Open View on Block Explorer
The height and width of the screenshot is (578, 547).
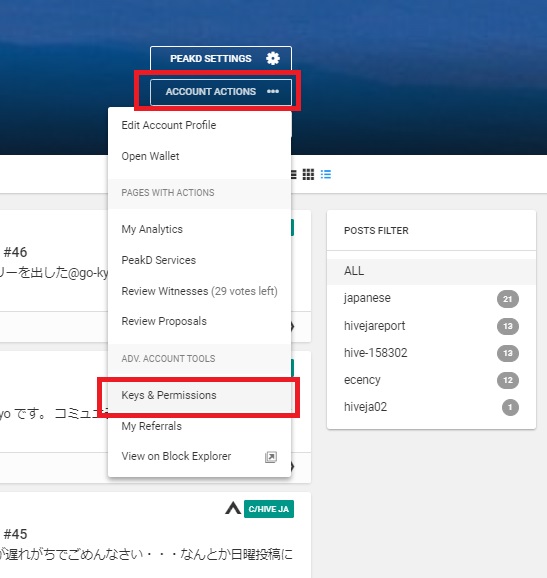(199, 456)
